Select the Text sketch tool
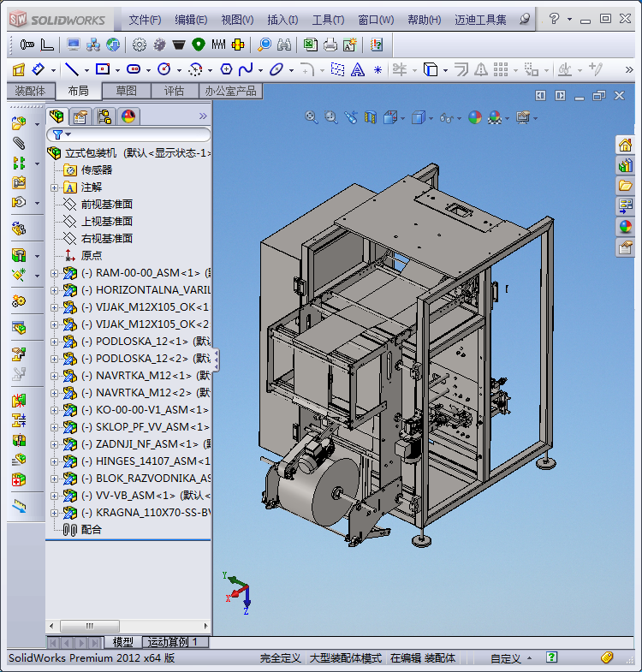642x672 pixels. point(358,69)
